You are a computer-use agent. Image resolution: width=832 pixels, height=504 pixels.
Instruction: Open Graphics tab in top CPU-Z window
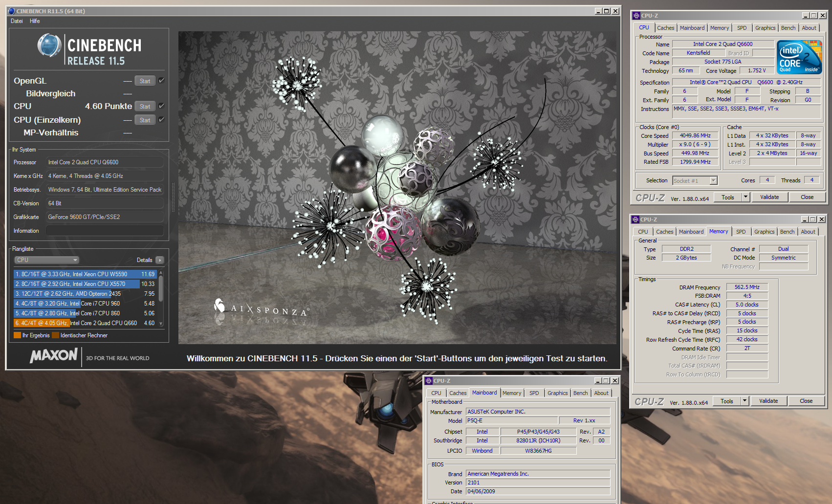pos(765,28)
